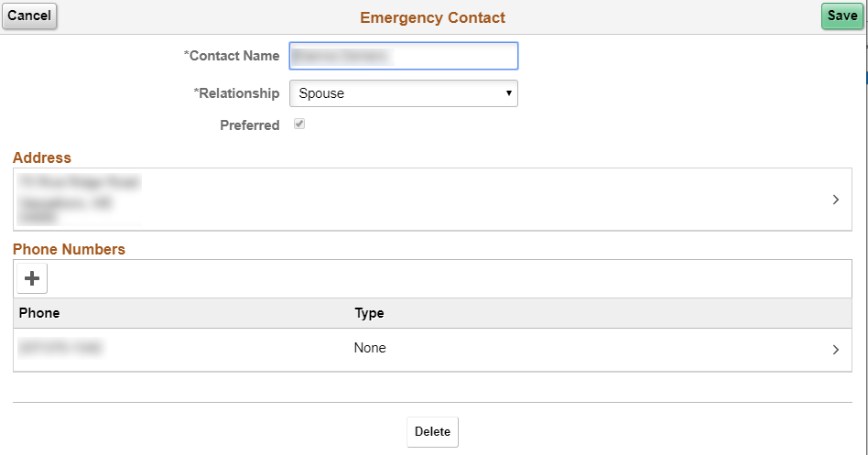Expand the phone row using its chevron

coord(835,349)
